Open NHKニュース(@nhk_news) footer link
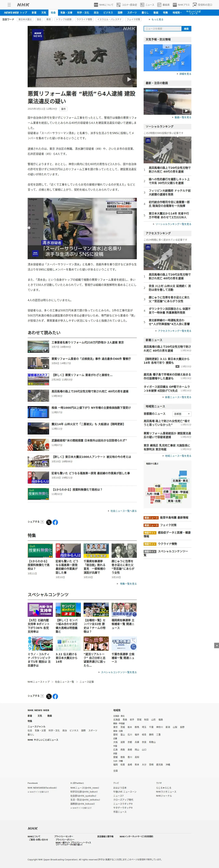This screenshot has width=219, height=868. [x=85, y=788]
